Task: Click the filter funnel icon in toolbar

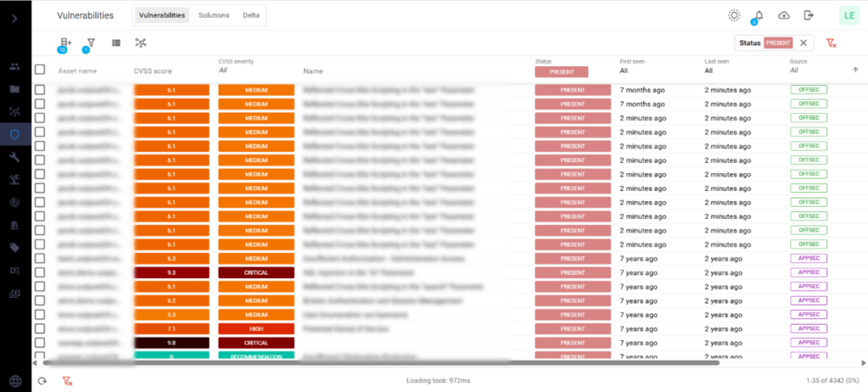Action: click(91, 42)
